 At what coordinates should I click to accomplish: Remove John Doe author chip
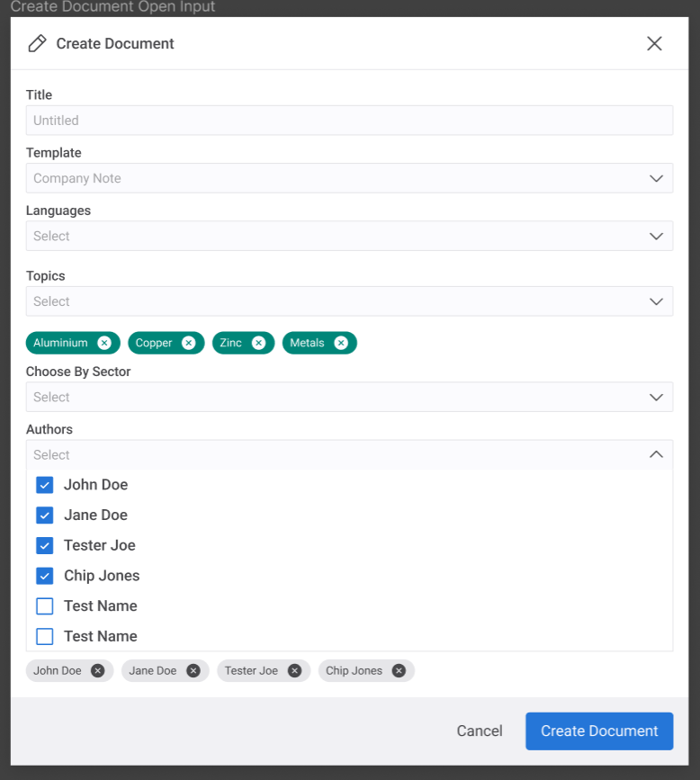coord(97,670)
